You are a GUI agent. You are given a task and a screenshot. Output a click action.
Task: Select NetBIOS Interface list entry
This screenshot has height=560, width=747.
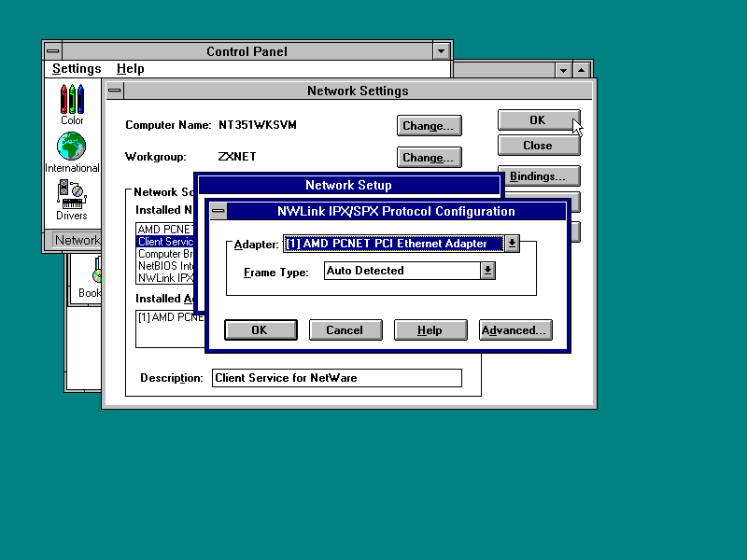point(165,266)
